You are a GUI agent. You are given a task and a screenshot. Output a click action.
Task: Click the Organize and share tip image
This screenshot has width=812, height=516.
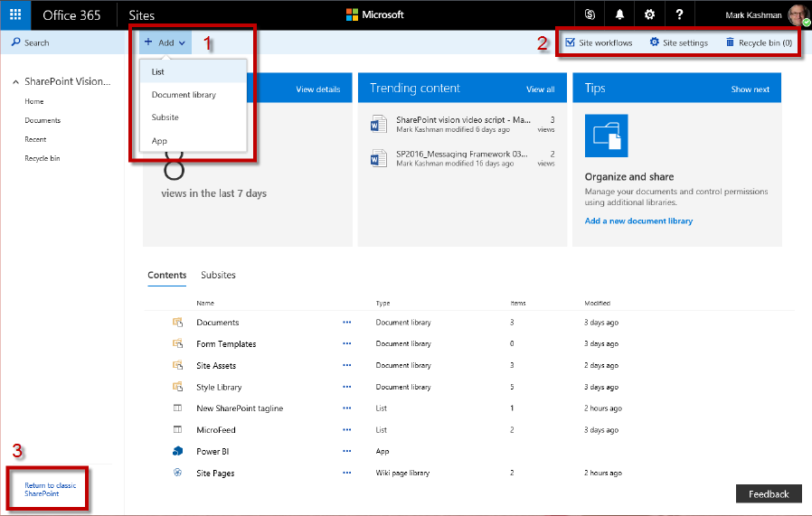tap(607, 136)
